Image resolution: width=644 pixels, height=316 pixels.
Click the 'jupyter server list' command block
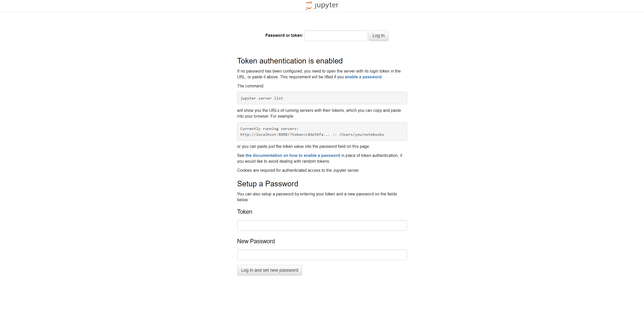coord(322,98)
